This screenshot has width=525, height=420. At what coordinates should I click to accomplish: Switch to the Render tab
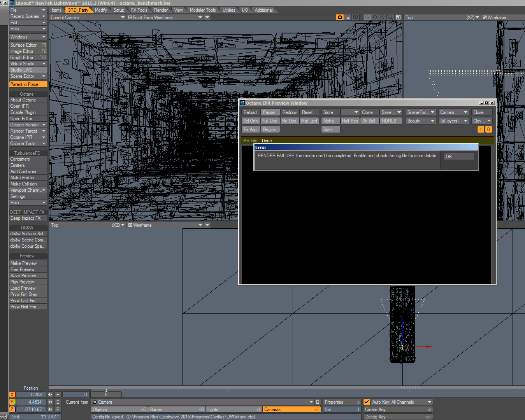[x=161, y=10]
